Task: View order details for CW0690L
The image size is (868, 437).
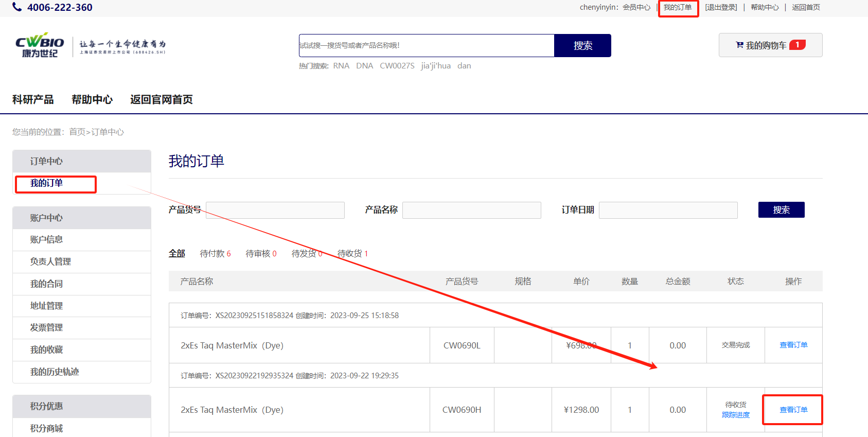Action: [x=793, y=345]
